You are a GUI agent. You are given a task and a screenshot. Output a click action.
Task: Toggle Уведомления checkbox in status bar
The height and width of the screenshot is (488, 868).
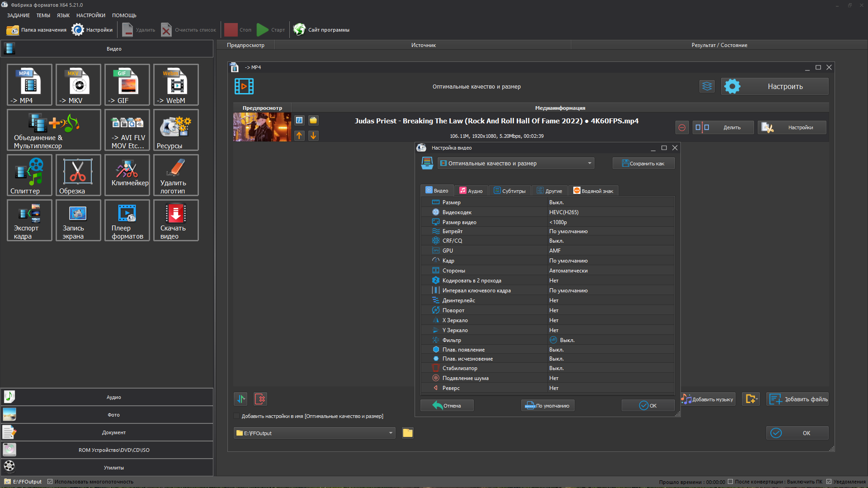pos(829,482)
